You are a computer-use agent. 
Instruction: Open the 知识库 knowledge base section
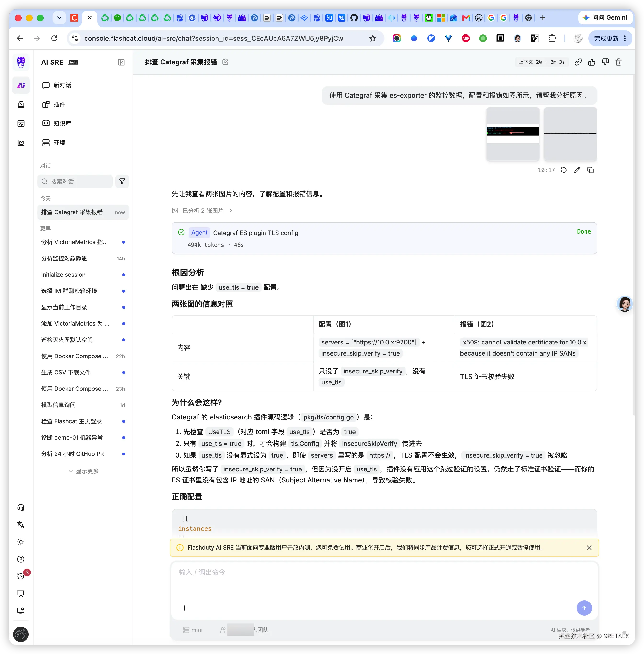coord(57,123)
